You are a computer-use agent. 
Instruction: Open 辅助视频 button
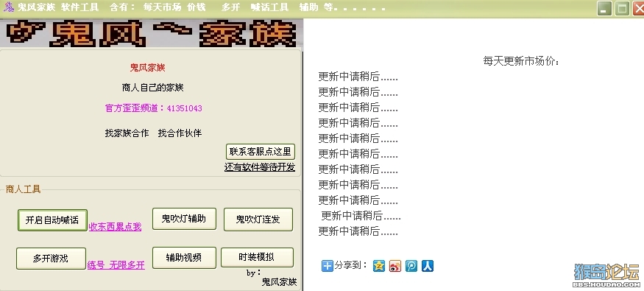(x=184, y=258)
